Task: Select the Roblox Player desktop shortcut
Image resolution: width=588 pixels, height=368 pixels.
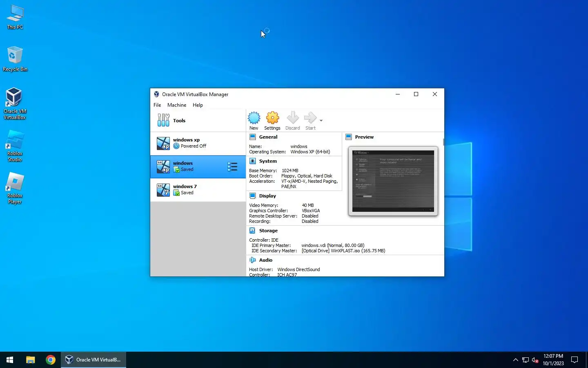Action: coord(15,188)
